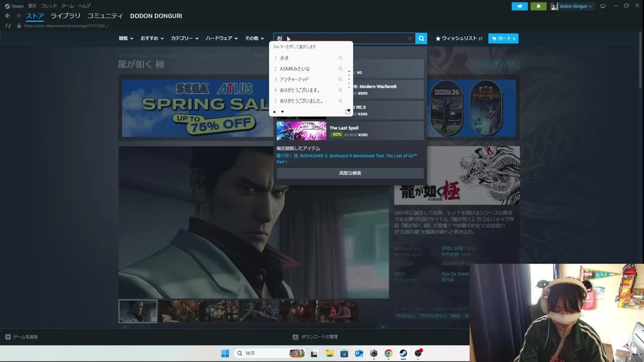Click the magnifier icon beside アンチャーテッド

point(340,79)
